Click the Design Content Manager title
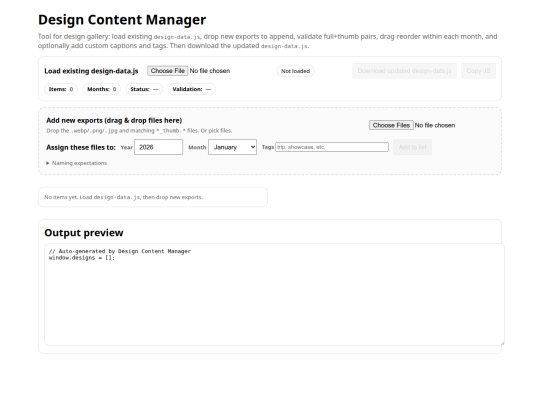Image resolution: width=540 pixels, height=405 pixels. click(x=122, y=20)
